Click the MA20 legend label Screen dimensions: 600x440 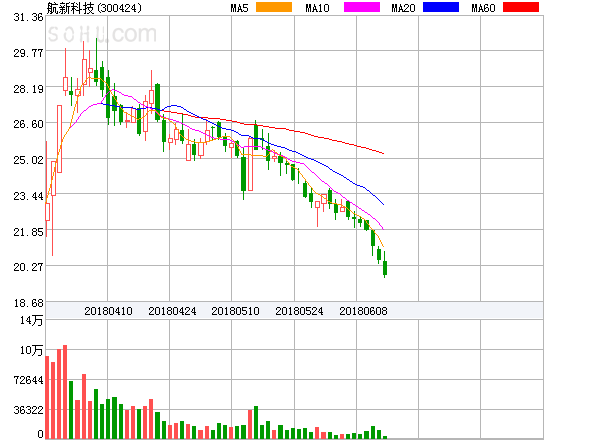(403, 8)
